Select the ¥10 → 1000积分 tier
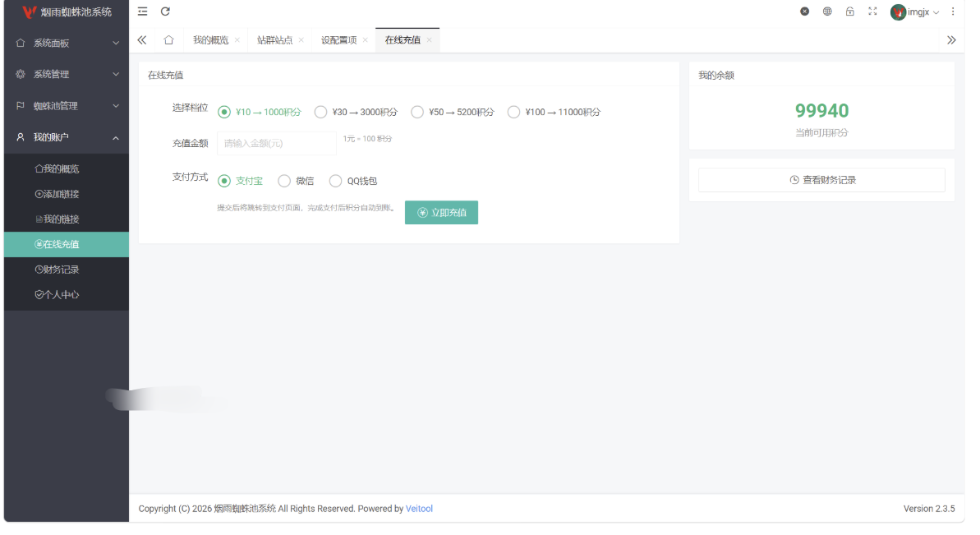Screen dimensions: 980x535 click(x=260, y=112)
